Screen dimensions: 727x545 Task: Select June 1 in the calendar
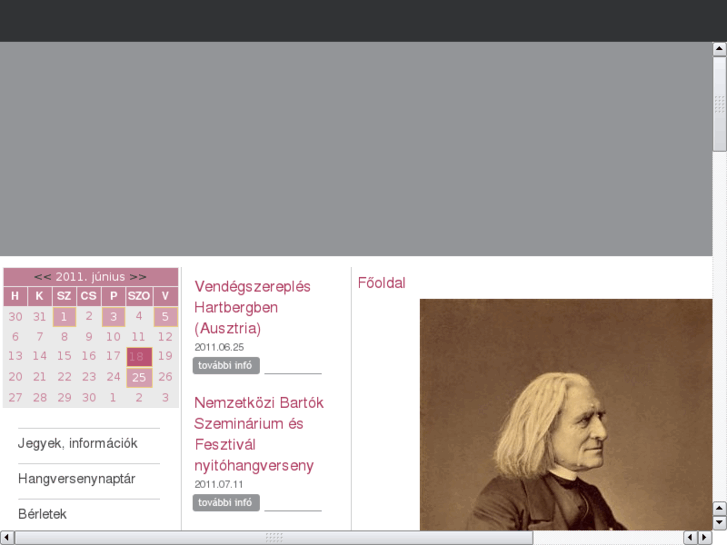(x=64, y=317)
